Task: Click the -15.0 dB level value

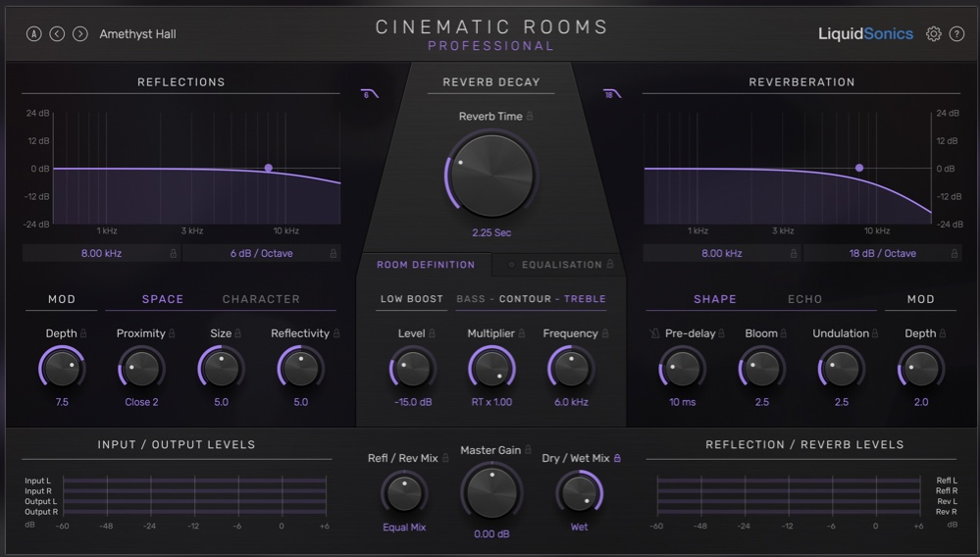Action: 412,402
